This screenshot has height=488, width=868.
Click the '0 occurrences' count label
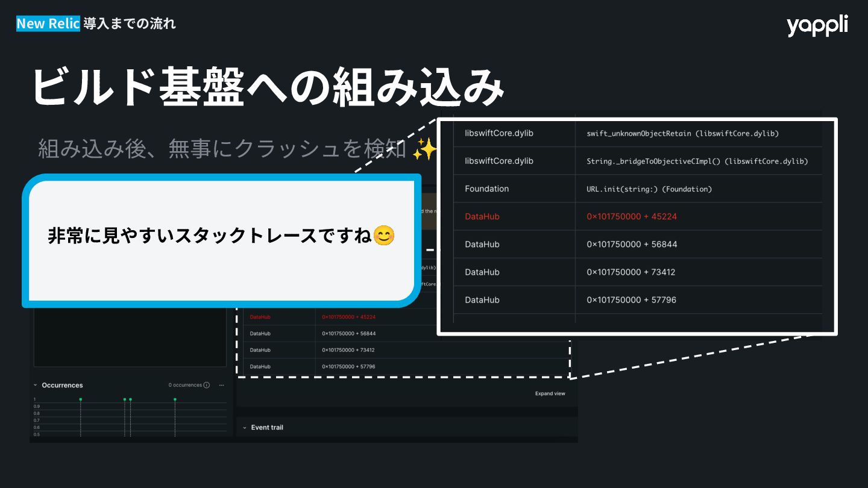coord(185,385)
